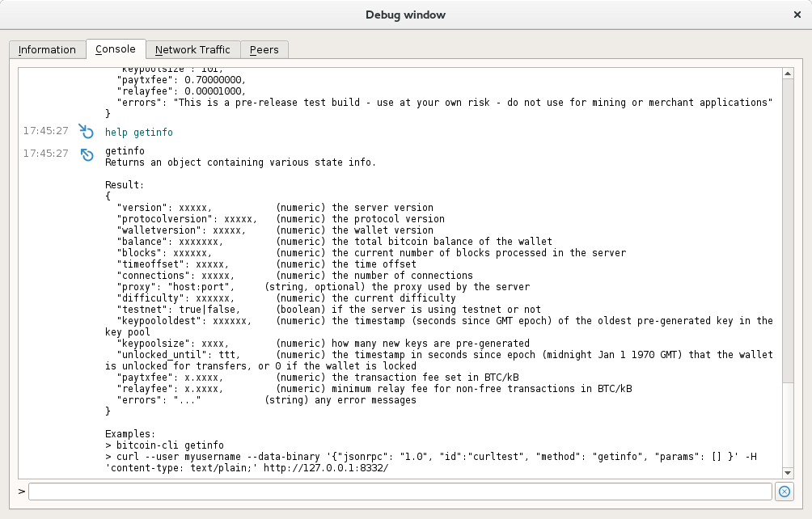Click the ">" prompt symbol

click(x=19, y=491)
